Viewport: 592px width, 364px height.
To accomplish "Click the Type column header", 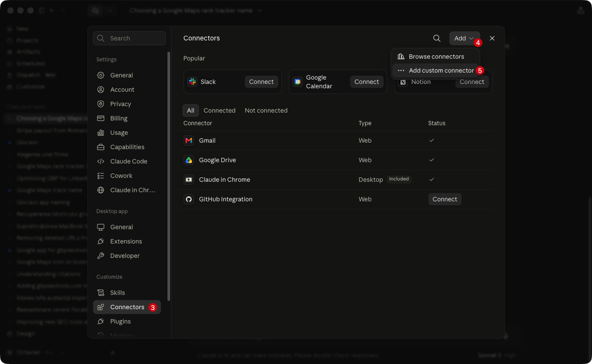I will (x=365, y=123).
